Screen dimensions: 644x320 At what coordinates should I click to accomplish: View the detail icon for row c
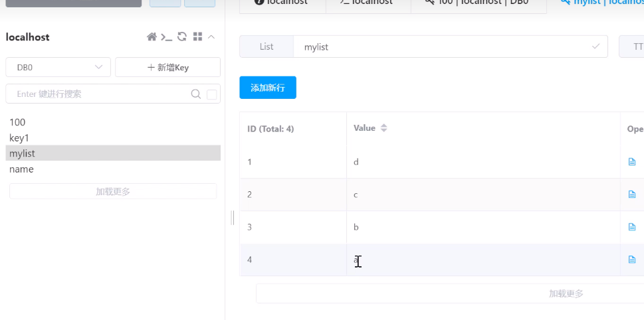632,194
